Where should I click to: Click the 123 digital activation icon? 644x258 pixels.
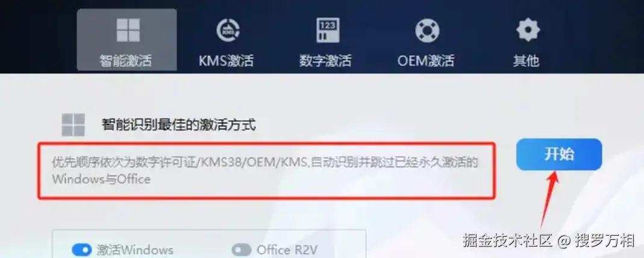[328, 30]
